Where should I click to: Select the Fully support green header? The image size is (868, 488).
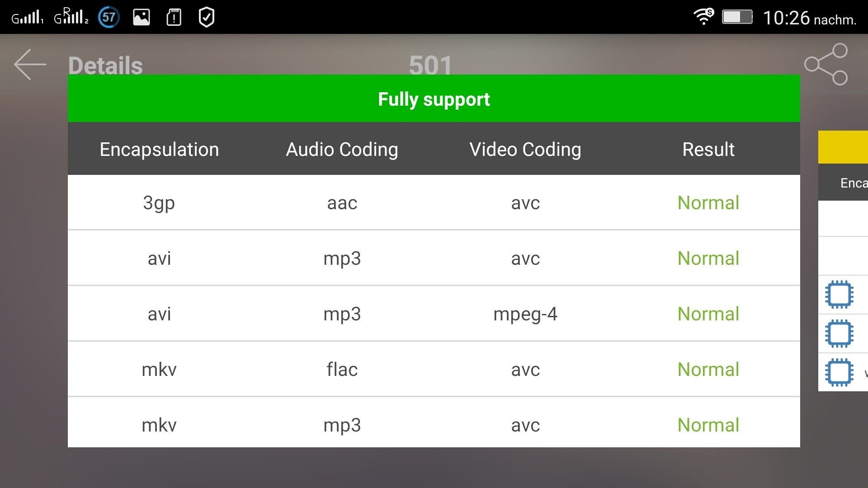(x=434, y=99)
